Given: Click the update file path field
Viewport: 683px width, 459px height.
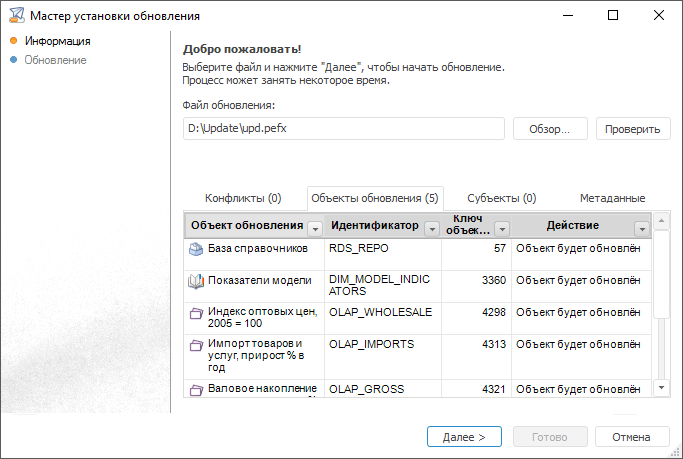Looking at the screenshot, I should [x=343, y=129].
